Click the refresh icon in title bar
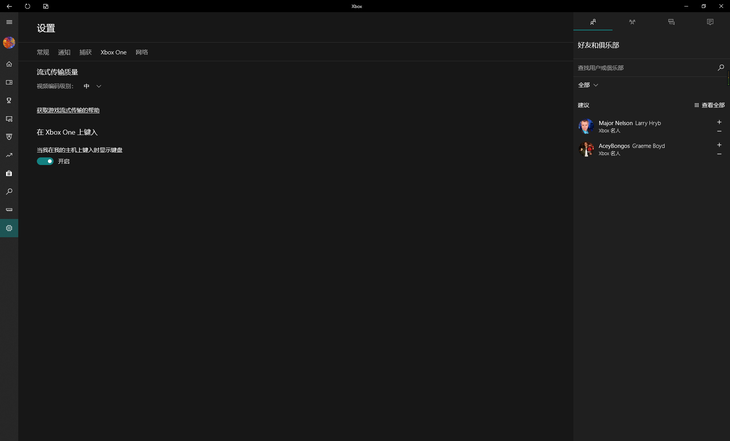 click(x=27, y=6)
